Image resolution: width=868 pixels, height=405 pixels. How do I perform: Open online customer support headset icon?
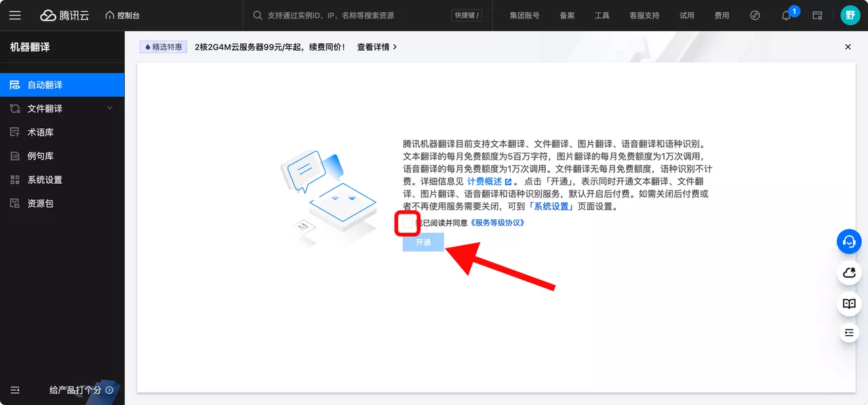pos(849,242)
